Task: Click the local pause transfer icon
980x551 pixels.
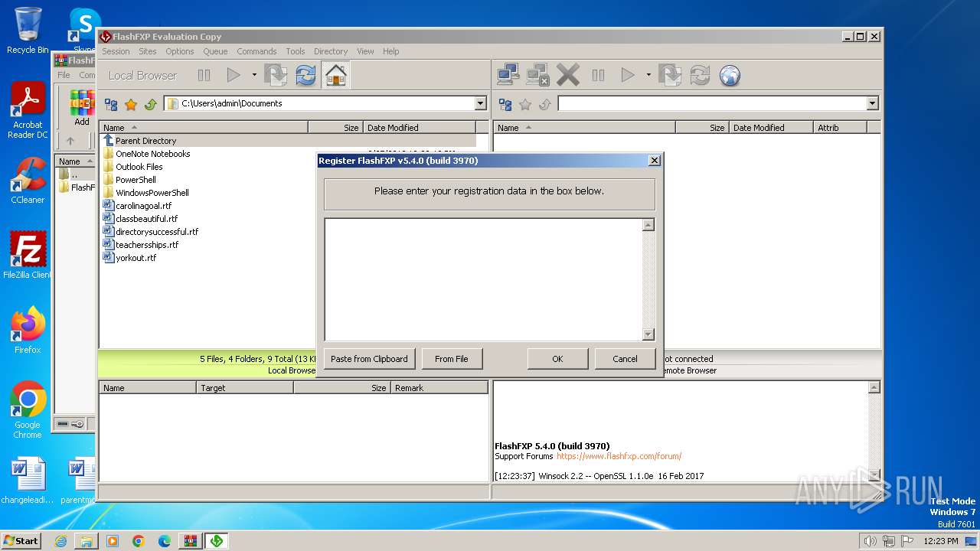Action: 204,75
